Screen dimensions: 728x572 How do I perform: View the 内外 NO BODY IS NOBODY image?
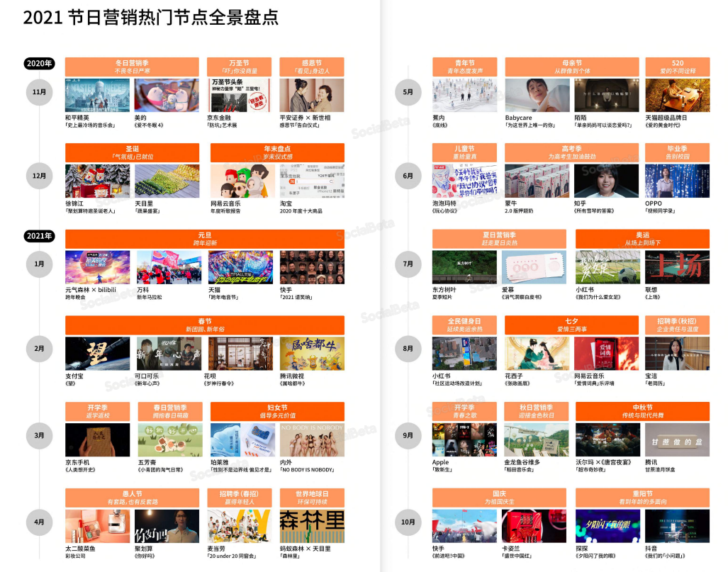tap(312, 440)
